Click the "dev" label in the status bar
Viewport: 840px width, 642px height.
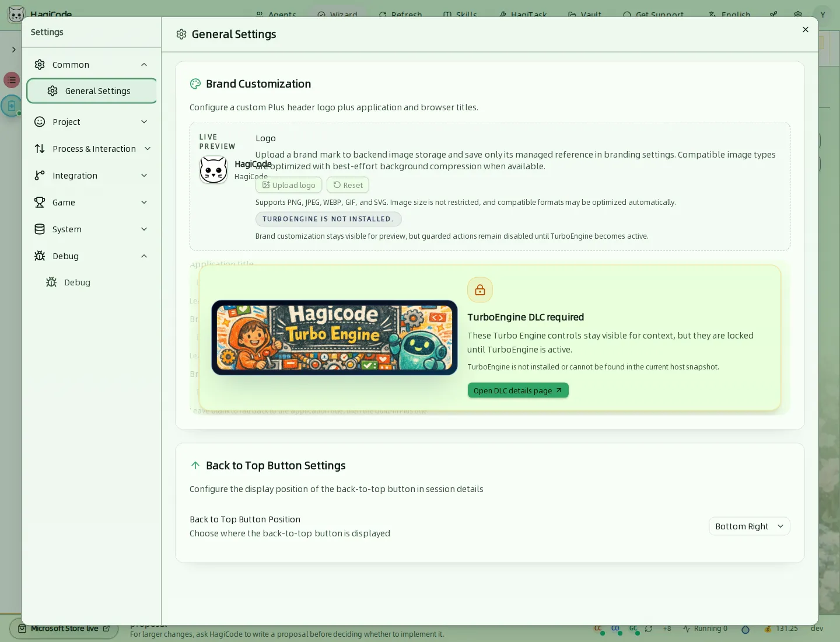817,629
